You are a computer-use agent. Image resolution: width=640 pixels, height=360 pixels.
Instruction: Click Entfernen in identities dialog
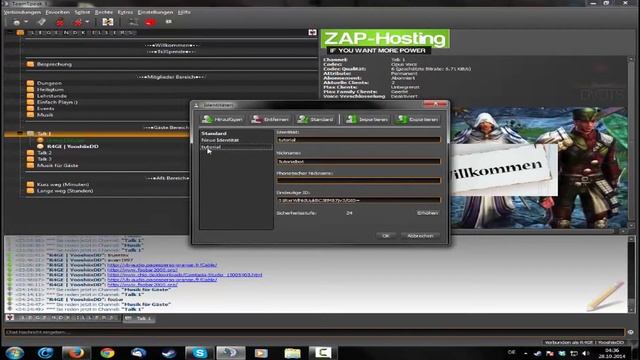(270, 119)
